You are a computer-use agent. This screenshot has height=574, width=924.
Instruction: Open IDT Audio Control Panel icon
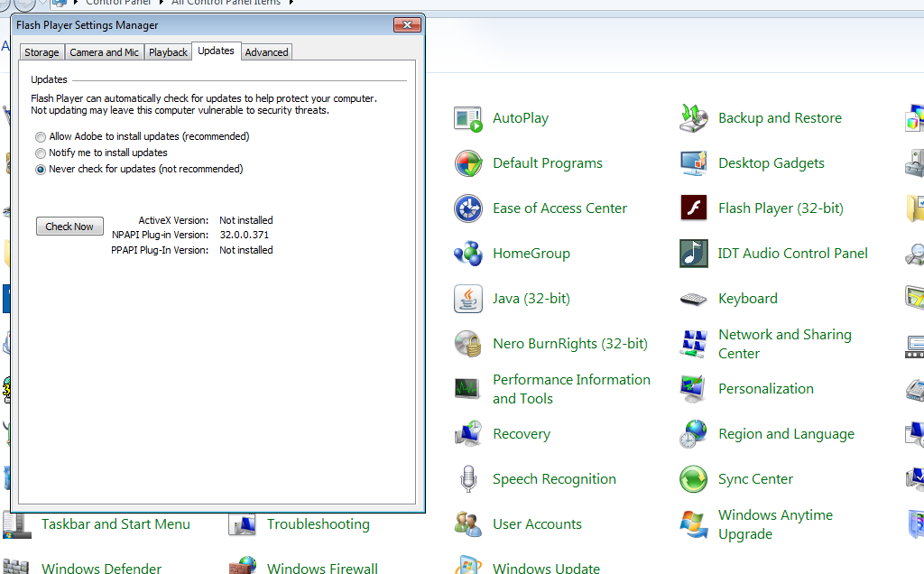pos(694,254)
